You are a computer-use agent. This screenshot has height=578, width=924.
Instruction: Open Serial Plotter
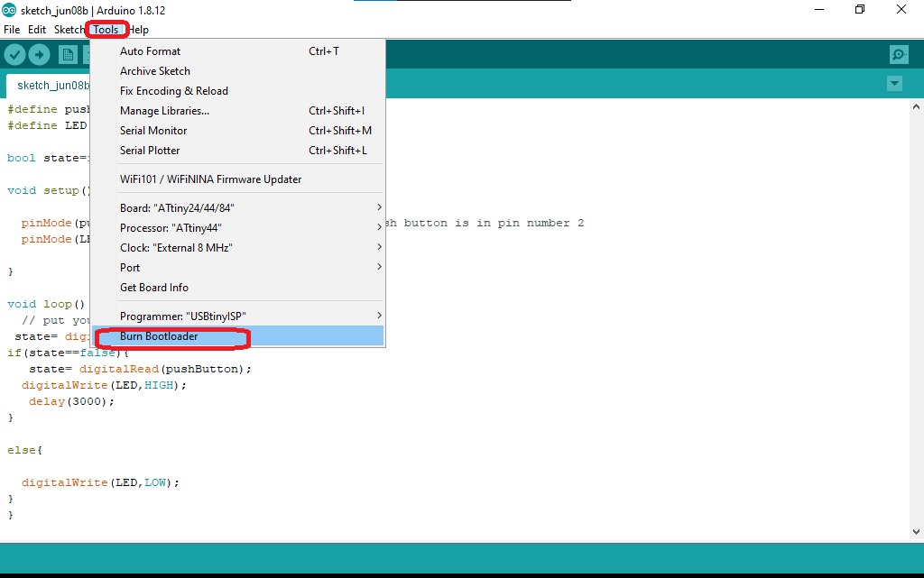[238, 151]
